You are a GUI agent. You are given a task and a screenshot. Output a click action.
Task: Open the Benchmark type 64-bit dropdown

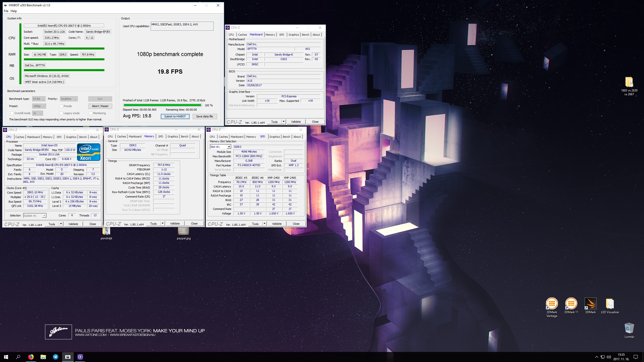[x=39, y=99]
